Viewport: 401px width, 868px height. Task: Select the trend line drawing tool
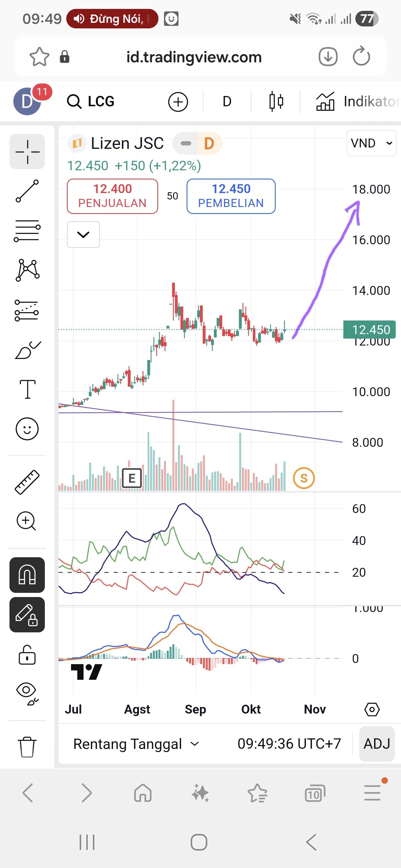[x=27, y=191]
